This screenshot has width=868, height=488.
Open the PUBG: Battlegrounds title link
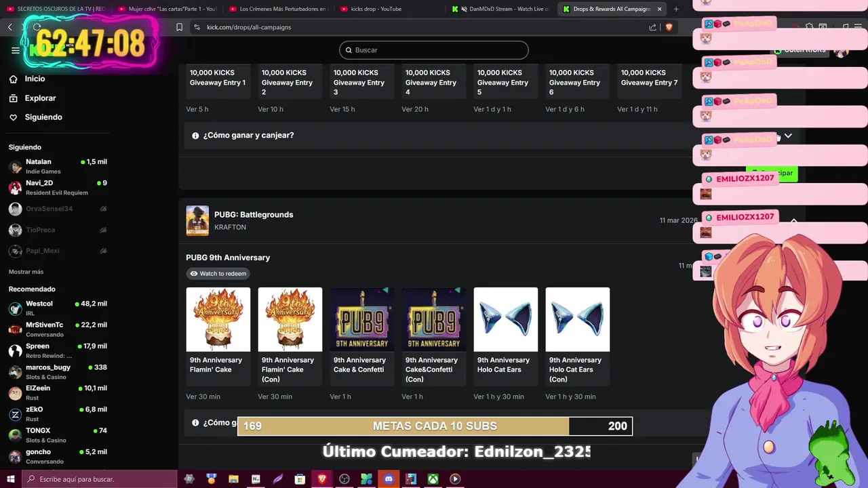[x=254, y=215]
